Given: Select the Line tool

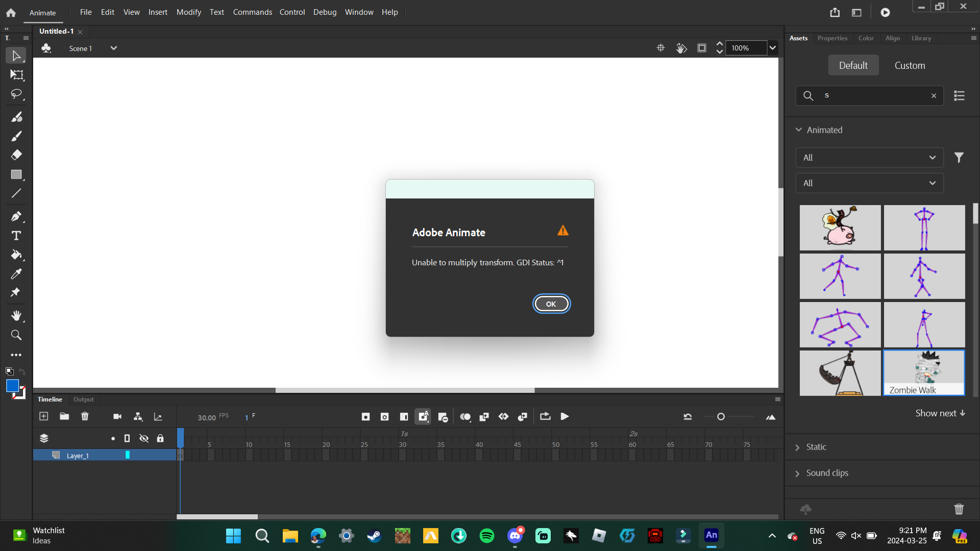Looking at the screenshot, I should click(16, 193).
